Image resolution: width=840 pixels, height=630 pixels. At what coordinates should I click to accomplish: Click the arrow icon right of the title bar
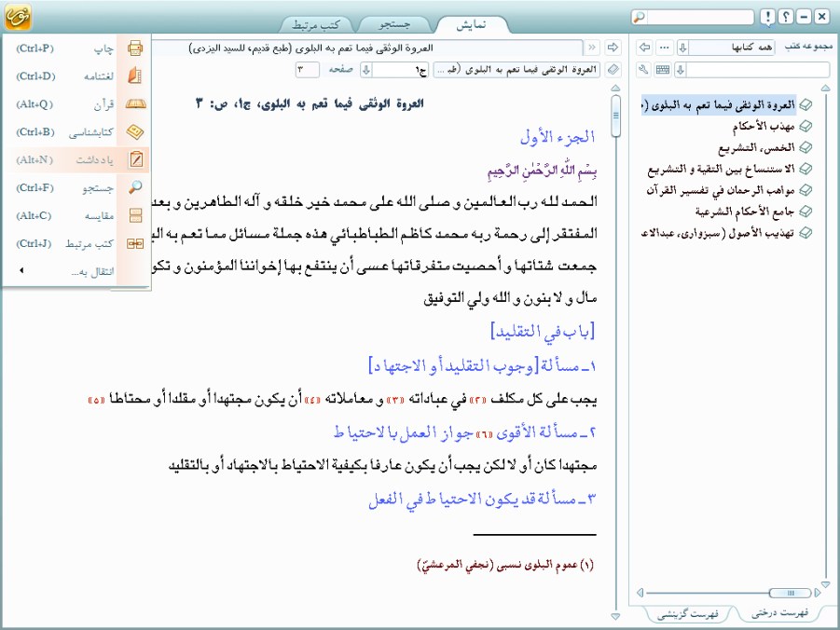[613, 48]
